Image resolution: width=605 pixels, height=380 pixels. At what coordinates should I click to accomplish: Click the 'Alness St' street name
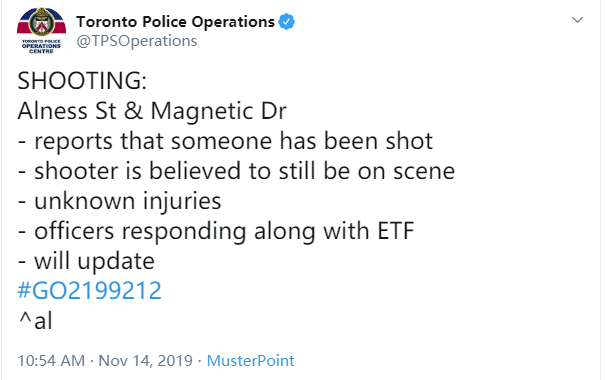[67, 111]
